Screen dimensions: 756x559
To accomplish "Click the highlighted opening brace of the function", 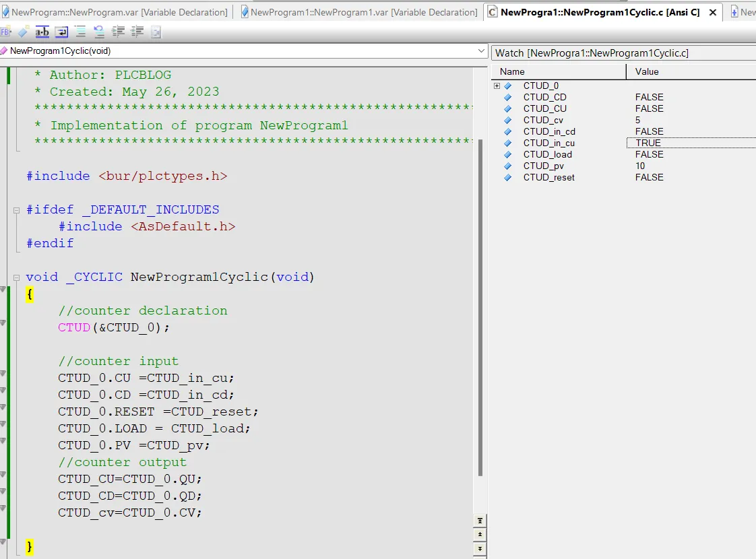I will click(30, 294).
